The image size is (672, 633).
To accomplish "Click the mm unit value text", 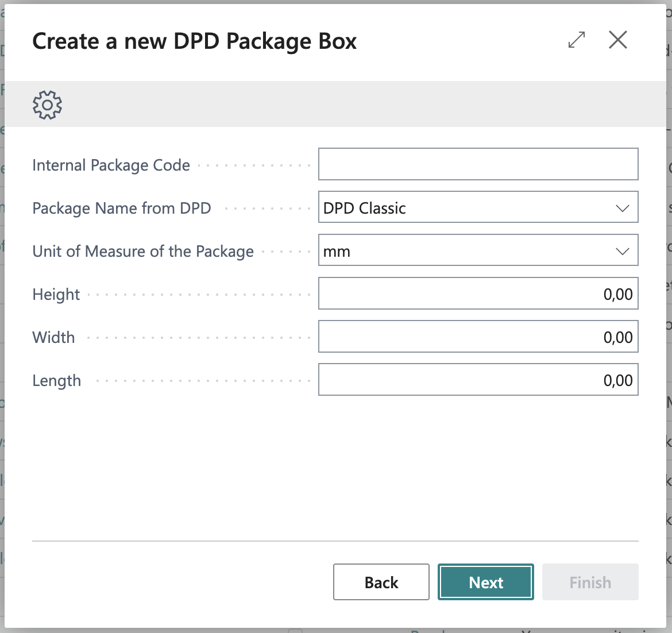I will pos(337,252).
